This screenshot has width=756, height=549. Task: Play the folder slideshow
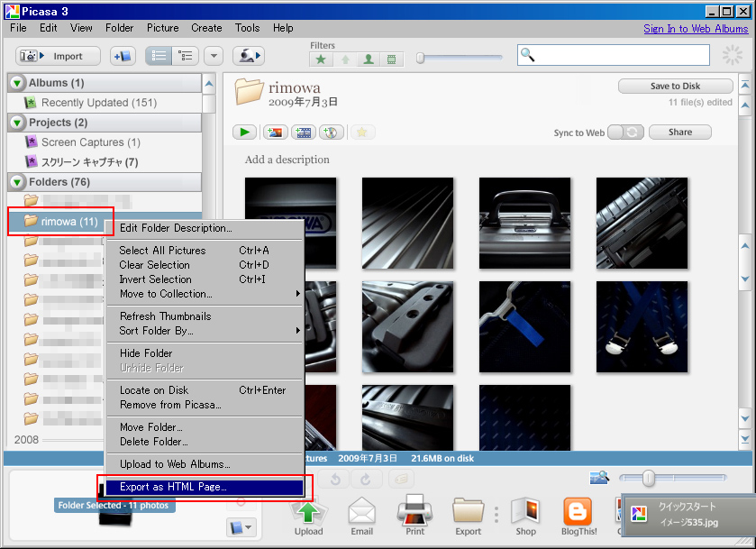(244, 133)
